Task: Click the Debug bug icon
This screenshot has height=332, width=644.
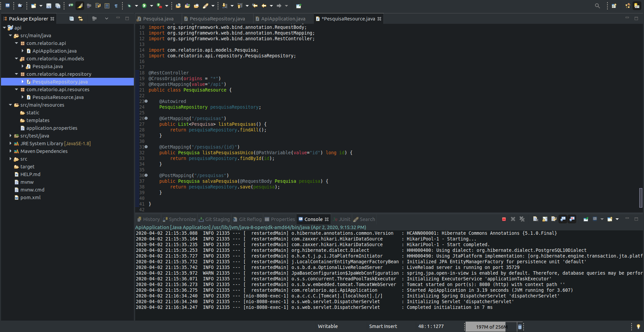Action: tap(129, 6)
